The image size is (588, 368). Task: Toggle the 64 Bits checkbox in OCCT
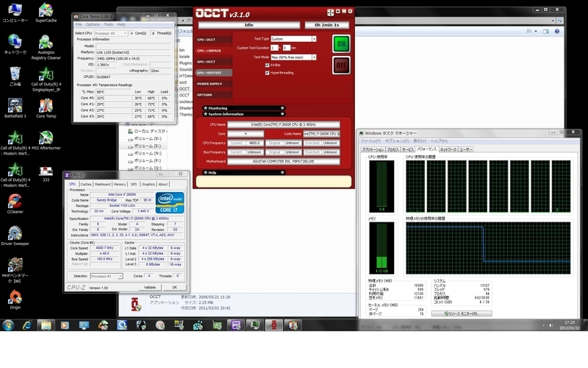pos(267,66)
